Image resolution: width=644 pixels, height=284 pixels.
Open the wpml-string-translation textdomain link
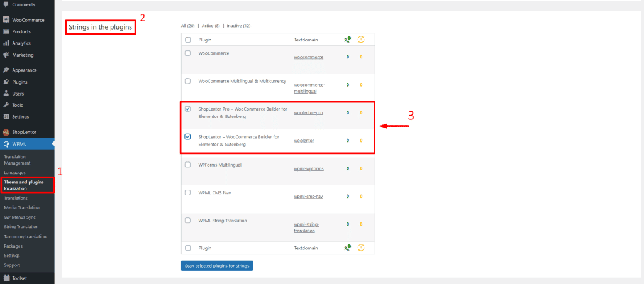click(x=306, y=227)
